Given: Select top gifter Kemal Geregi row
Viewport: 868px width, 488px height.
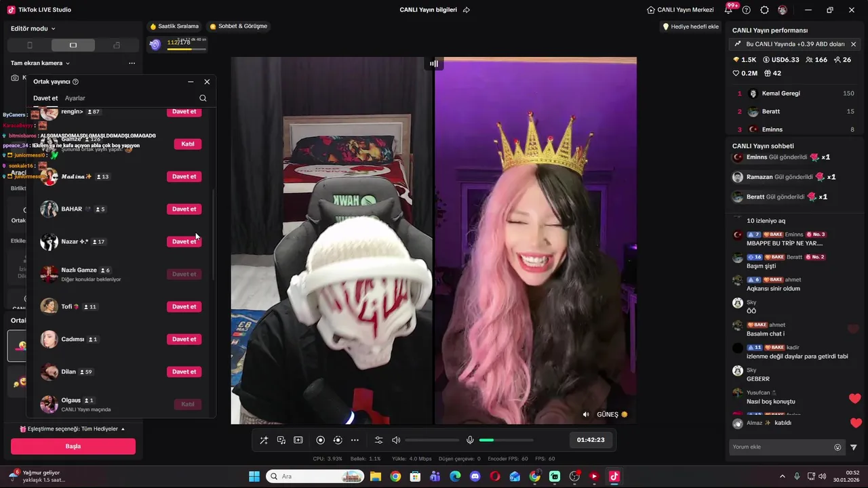Looking at the screenshot, I should pos(795,94).
